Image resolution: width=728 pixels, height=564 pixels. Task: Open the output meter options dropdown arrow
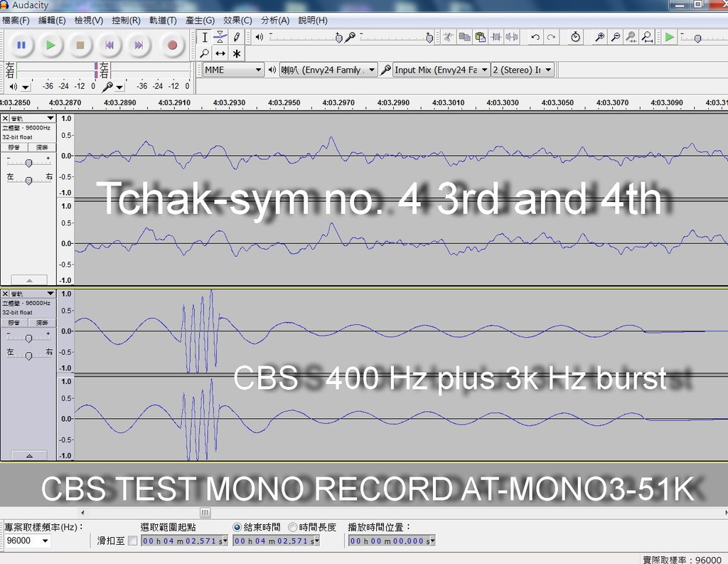point(26,87)
